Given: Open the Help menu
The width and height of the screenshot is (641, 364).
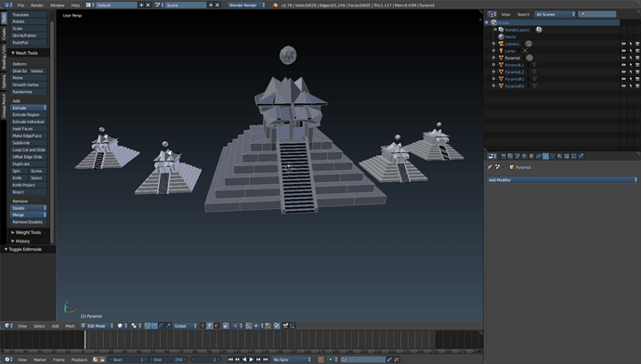Looking at the screenshot, I should pyautogui.click(x=75, y=6).
